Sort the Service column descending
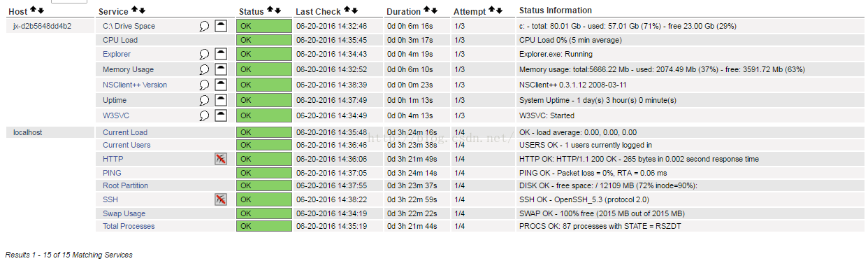The height and width of the screenshot is (261, 868). tap(143, 10)
